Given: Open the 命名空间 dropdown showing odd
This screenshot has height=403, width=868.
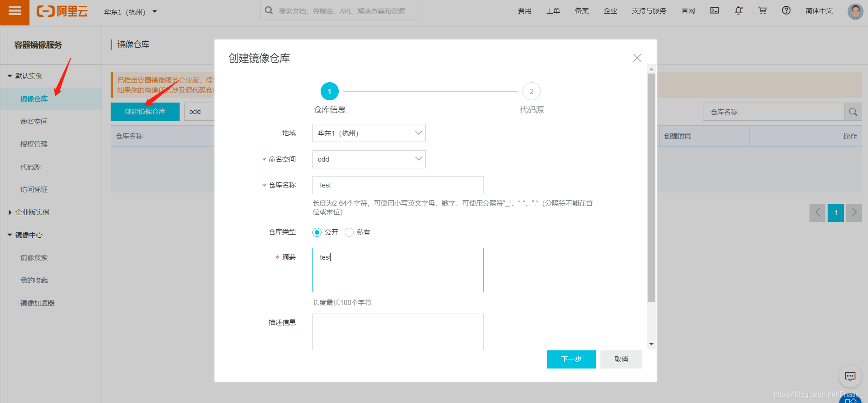Looking at the screenshot, I should click(369, 159).
